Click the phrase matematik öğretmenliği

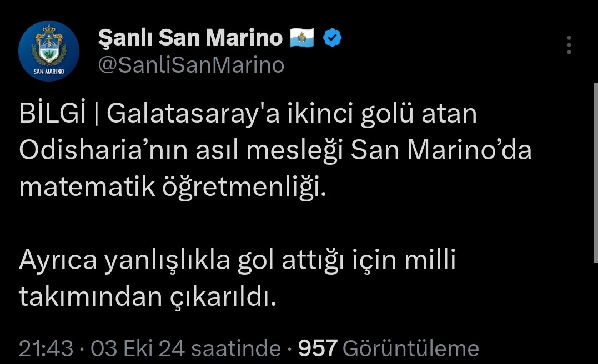coord(173,187)
